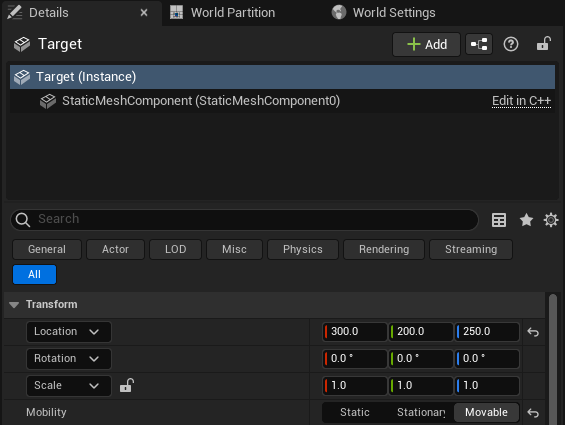Set Mobility to Static
Screen dimensions: 565x425
point(355,412)
